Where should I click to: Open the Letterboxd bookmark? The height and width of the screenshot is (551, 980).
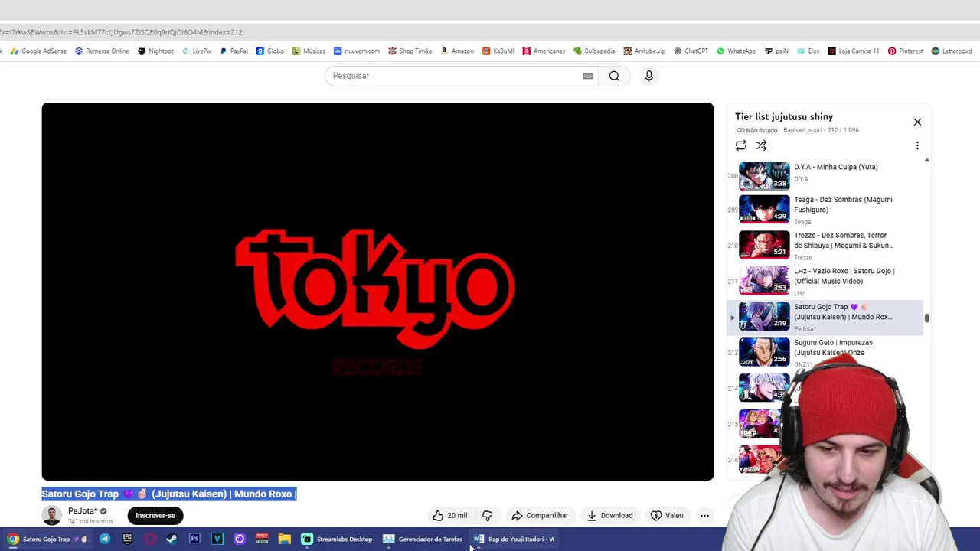[x=951, y=51]
